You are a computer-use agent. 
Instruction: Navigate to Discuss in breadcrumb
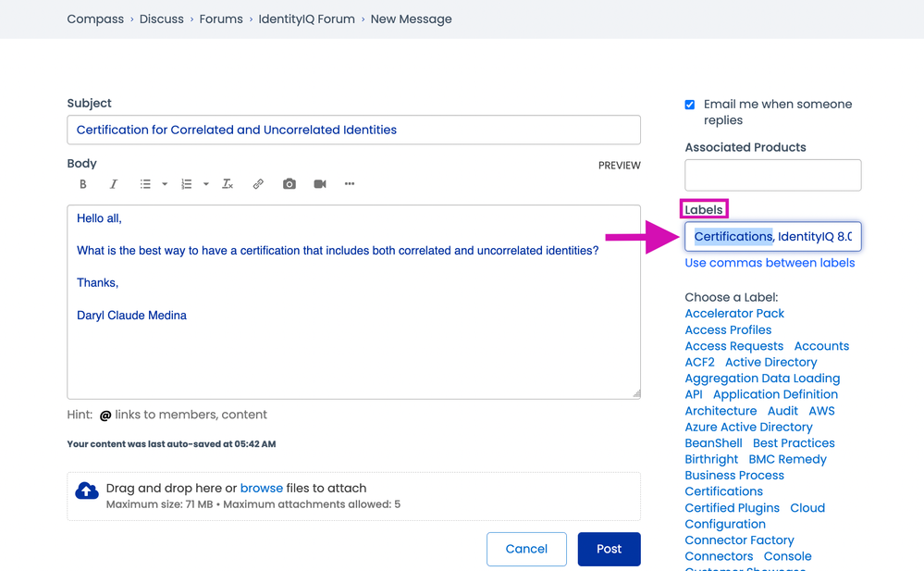pos(162,19)
